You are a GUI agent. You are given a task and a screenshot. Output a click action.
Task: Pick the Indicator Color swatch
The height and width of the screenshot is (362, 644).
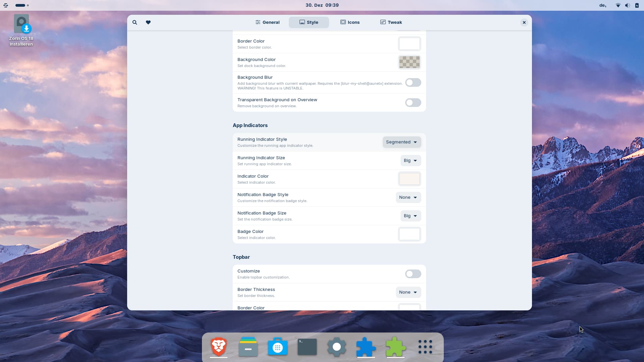(409, 179)
